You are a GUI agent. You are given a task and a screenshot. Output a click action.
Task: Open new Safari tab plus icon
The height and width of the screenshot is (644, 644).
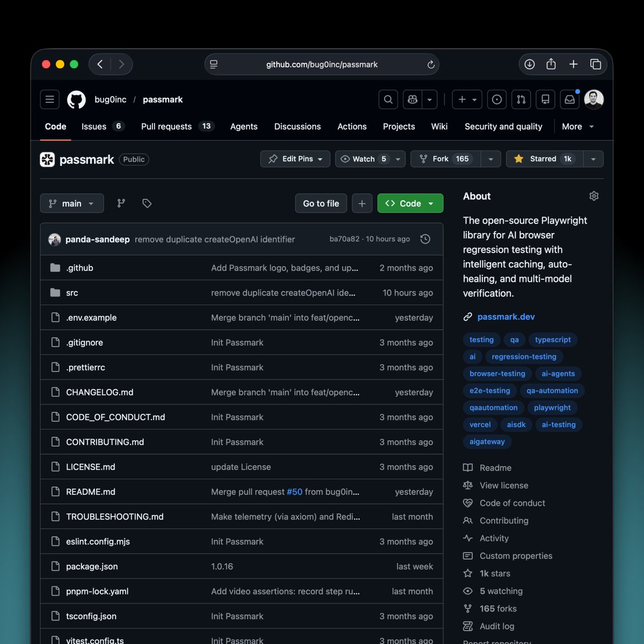pyautogui.click(x=573, y=64)
